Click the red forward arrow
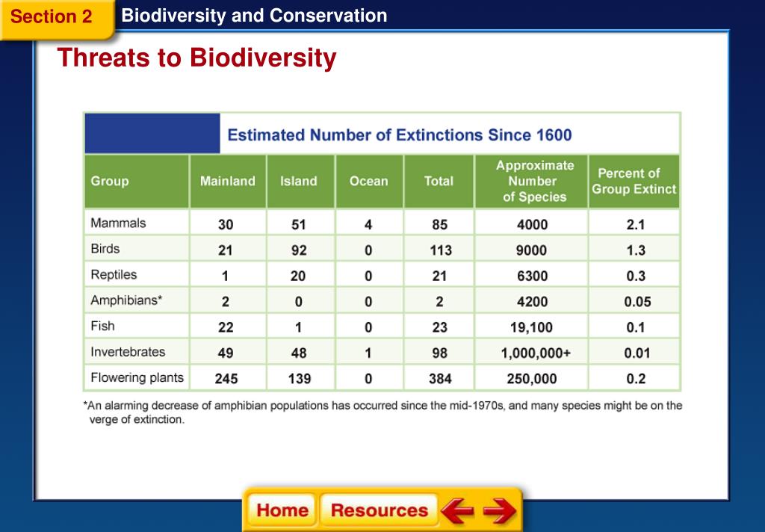This screenshot has width=765, height=532. point(499,510)
